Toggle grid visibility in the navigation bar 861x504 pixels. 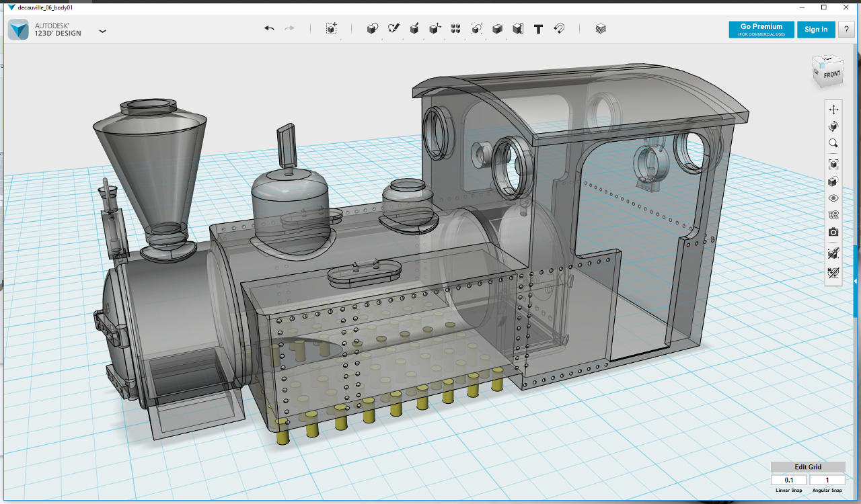(833, 215)
